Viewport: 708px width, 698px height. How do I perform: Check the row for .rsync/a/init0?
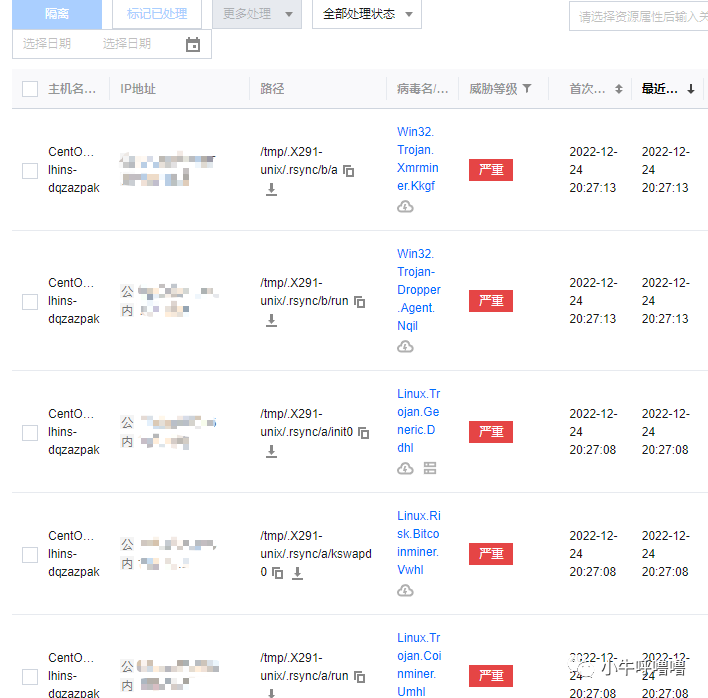tap(30, 433)
